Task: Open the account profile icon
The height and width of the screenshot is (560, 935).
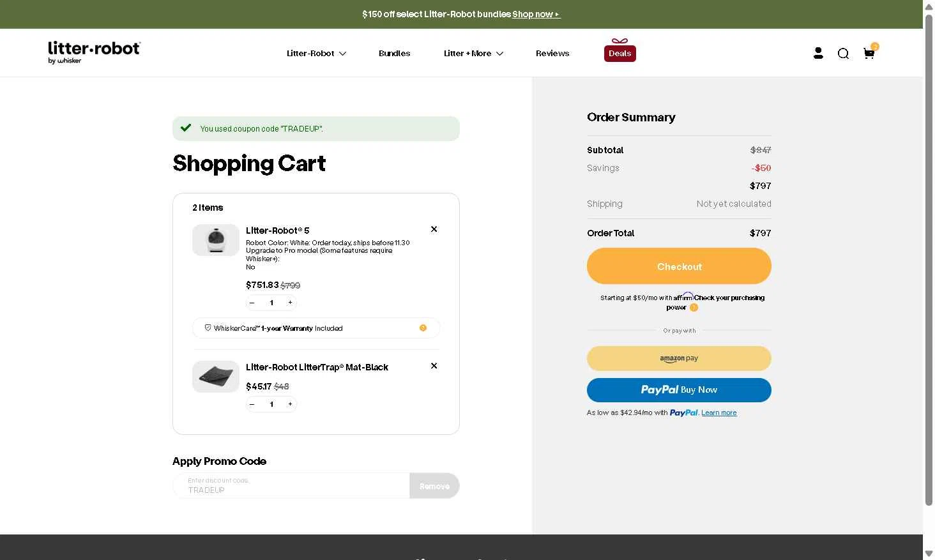Action: (818, 53)
